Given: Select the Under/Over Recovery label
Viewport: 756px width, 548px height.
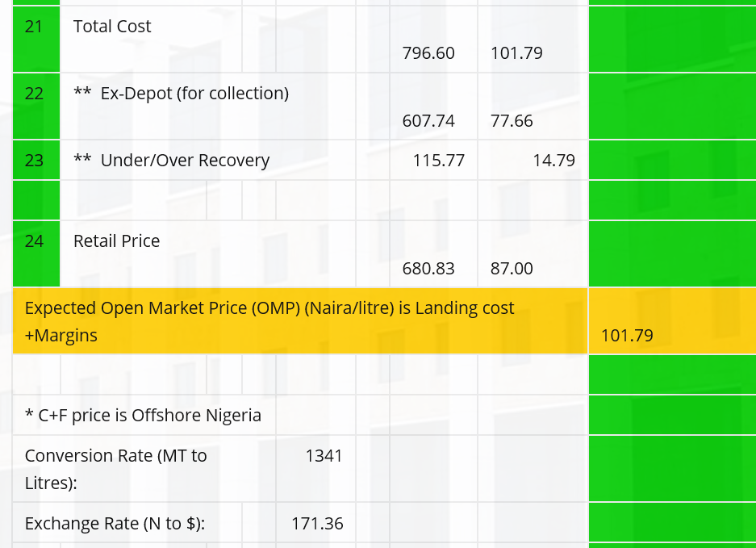Looking at the screenshot, I should pos(171,161).
